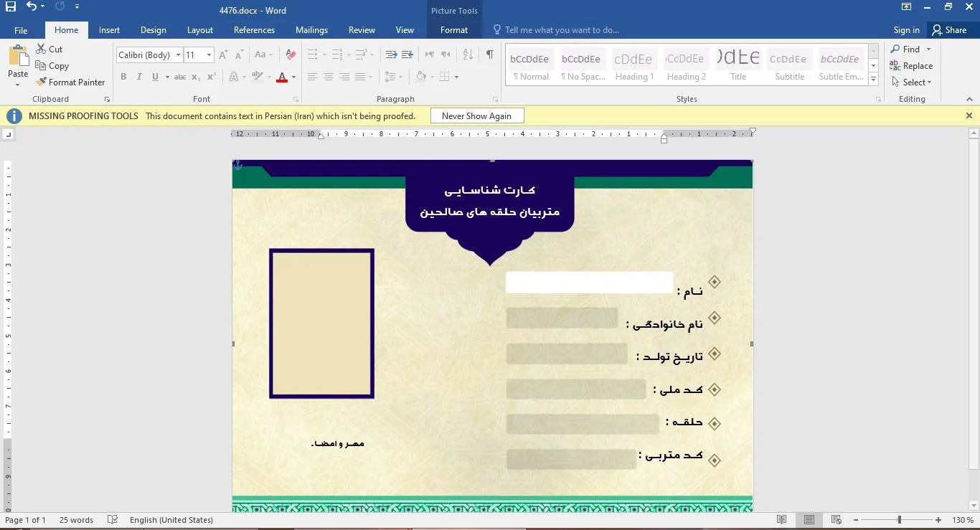Toggle Print Layout view button

pos(809,520)
